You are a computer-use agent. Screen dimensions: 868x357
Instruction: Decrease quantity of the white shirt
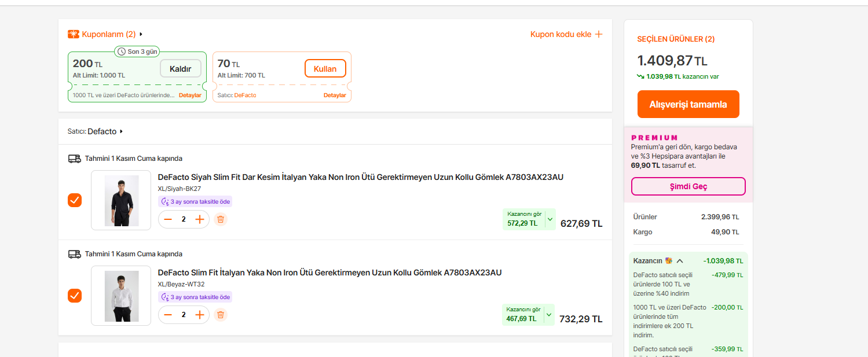click(168, 315)
